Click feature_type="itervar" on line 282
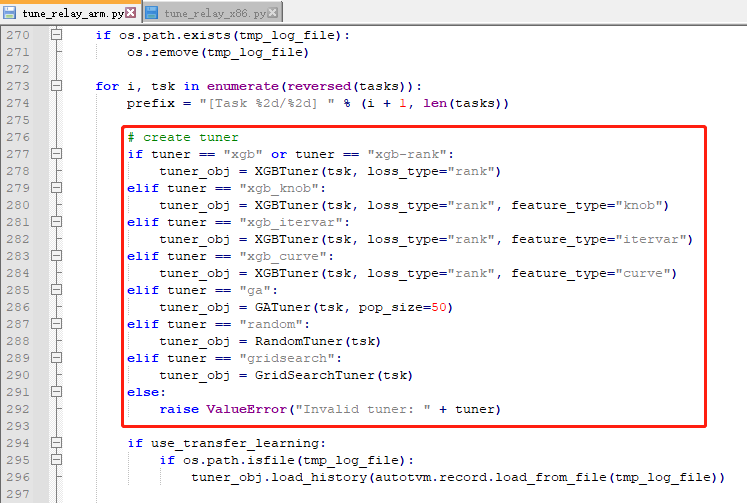Viewport: 747px width, 503px height. [x=599, y=239]
